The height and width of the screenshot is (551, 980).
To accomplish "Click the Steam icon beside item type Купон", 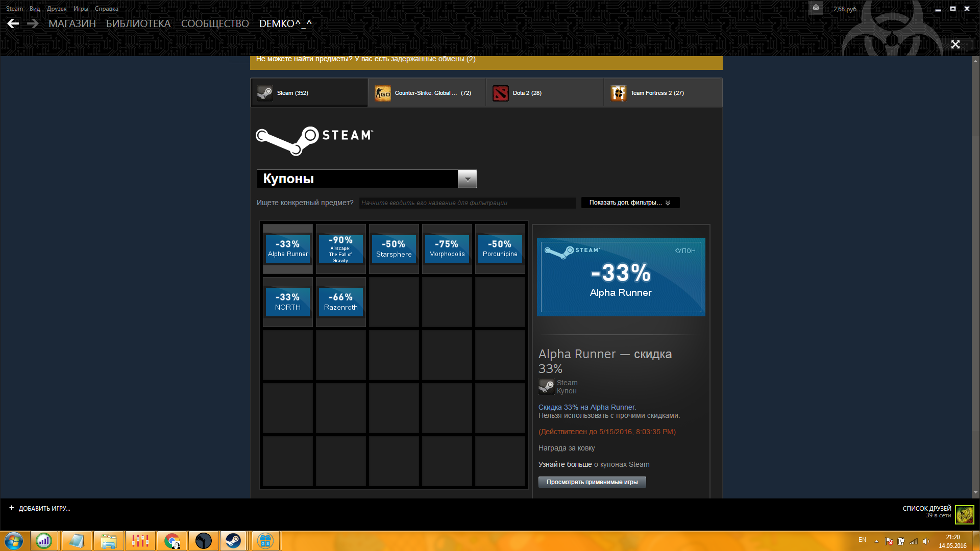I will (546, 387).
